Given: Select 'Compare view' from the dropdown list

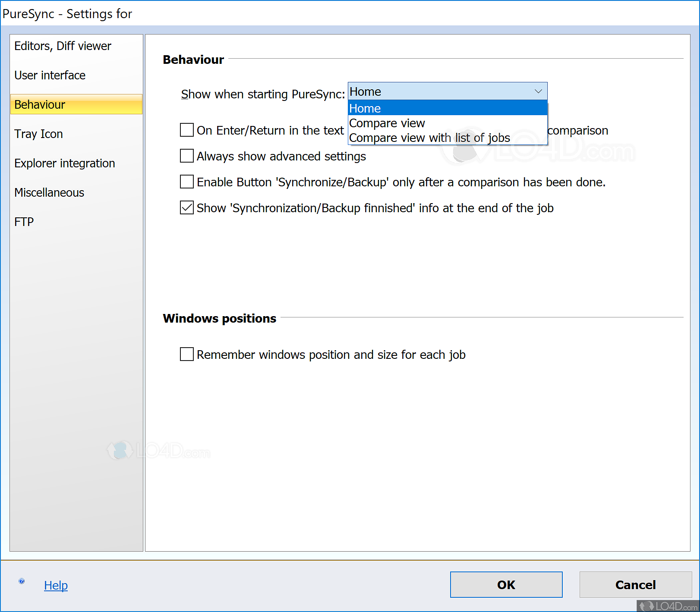Looking at the screenshot, I should pyautogui.click(x=387, y=123).
